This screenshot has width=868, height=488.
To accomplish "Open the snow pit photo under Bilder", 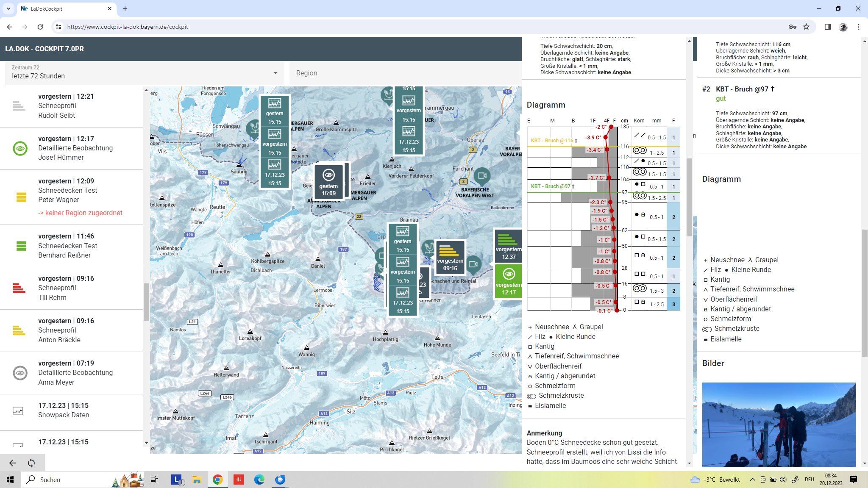I will (779, 424).
